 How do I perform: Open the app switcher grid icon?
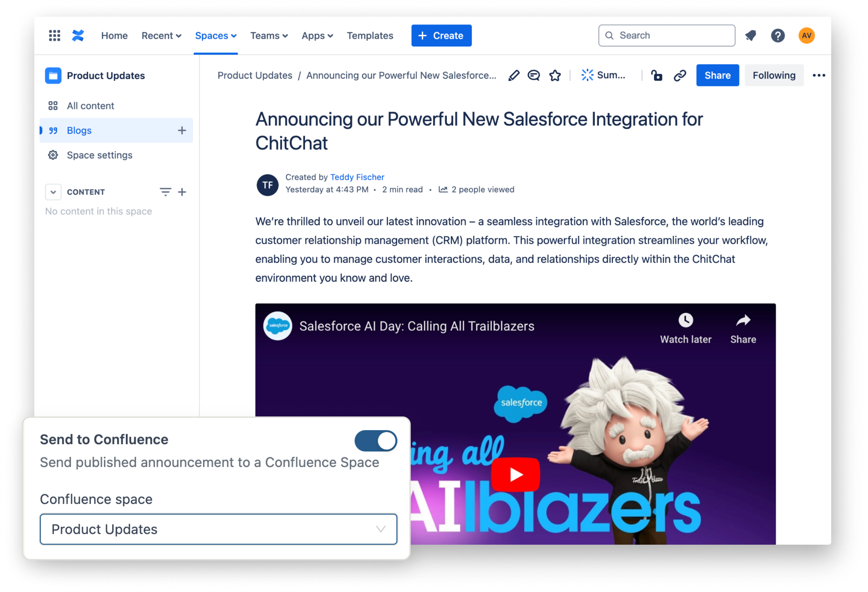(x=55, y=35)
